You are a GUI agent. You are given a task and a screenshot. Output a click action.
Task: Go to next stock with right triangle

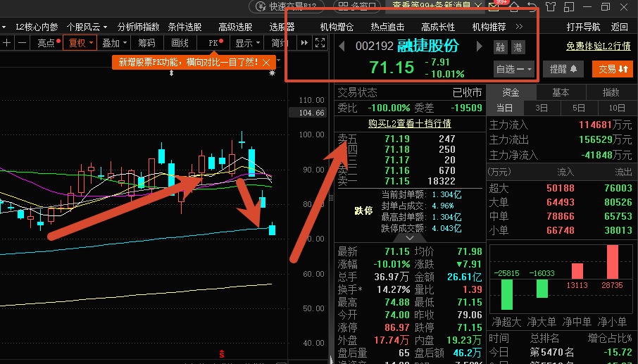480,46
